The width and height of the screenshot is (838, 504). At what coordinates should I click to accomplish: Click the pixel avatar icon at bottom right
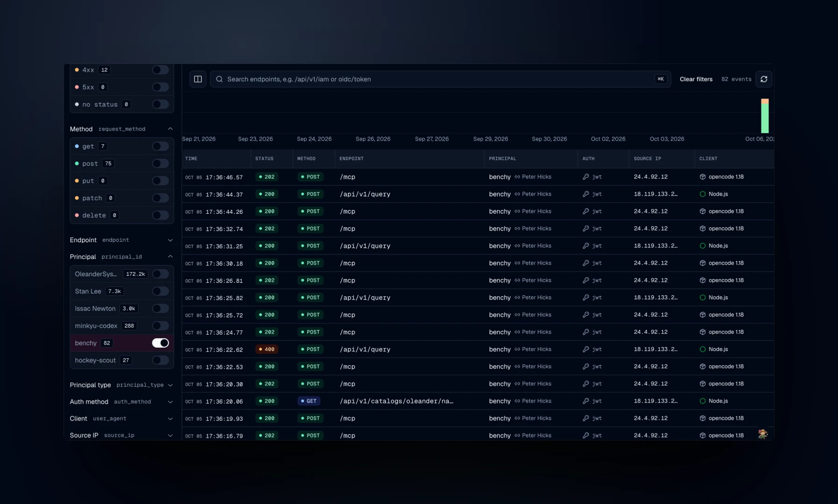click(763, 434)
